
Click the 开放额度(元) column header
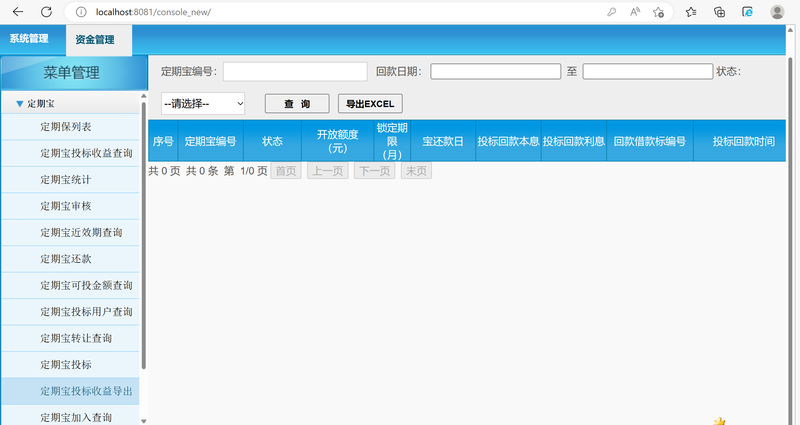coord(337,141)
